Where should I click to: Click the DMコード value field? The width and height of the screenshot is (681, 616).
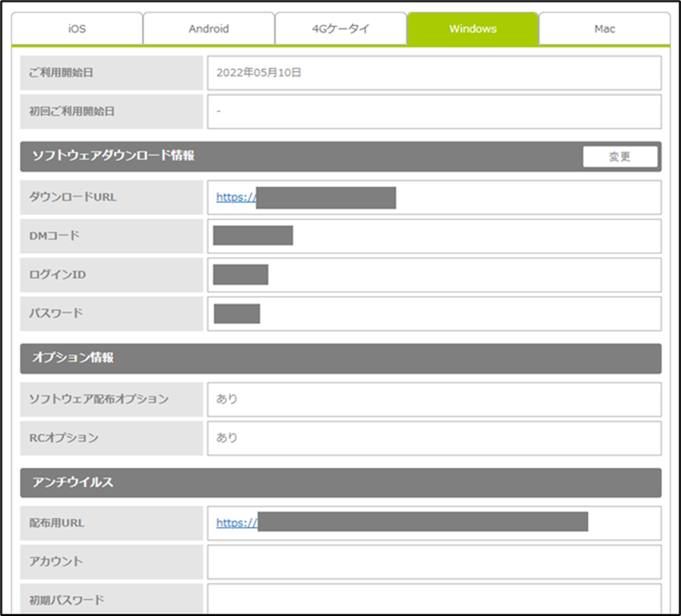(434, 236)
